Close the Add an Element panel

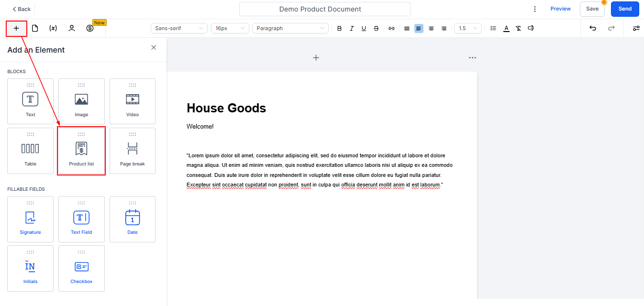click(154, 47)
